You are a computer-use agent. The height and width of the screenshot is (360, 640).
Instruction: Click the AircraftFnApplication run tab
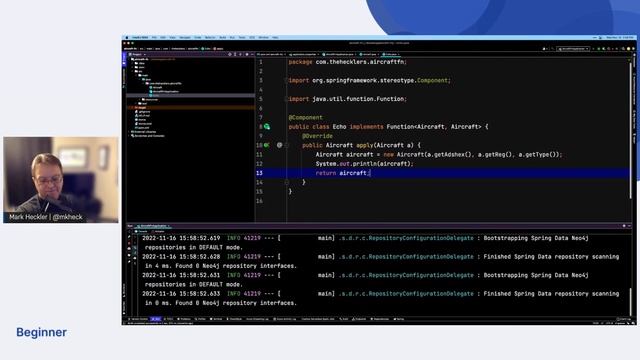tap(153, 226)
